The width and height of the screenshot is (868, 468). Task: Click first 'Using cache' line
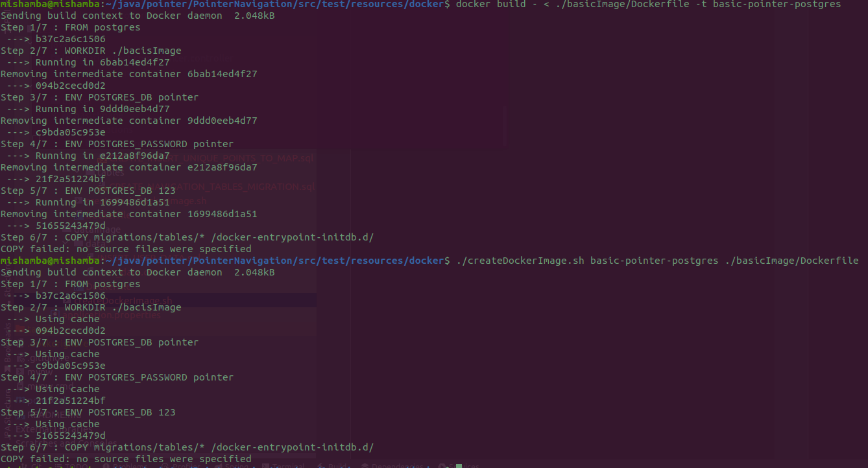pos(67,319)
